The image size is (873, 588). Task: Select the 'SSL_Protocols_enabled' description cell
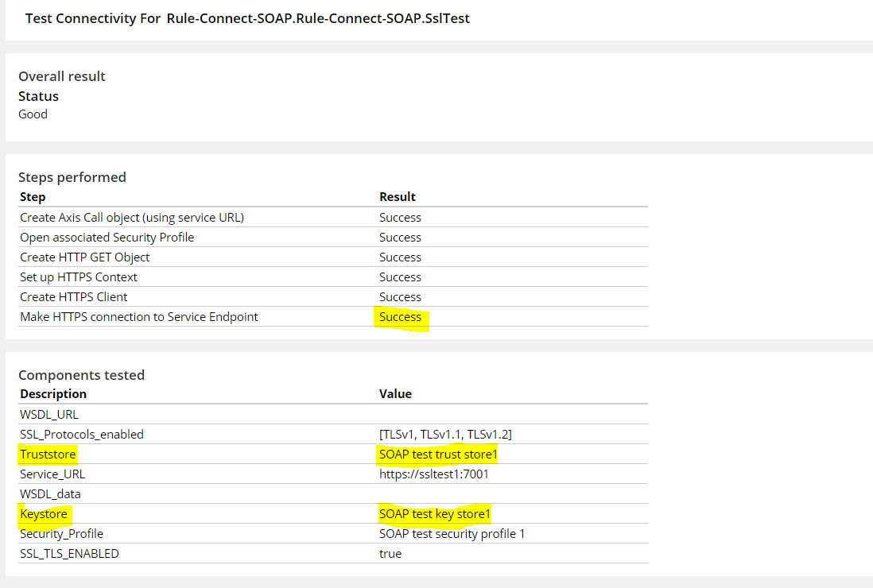coord(82,435)
